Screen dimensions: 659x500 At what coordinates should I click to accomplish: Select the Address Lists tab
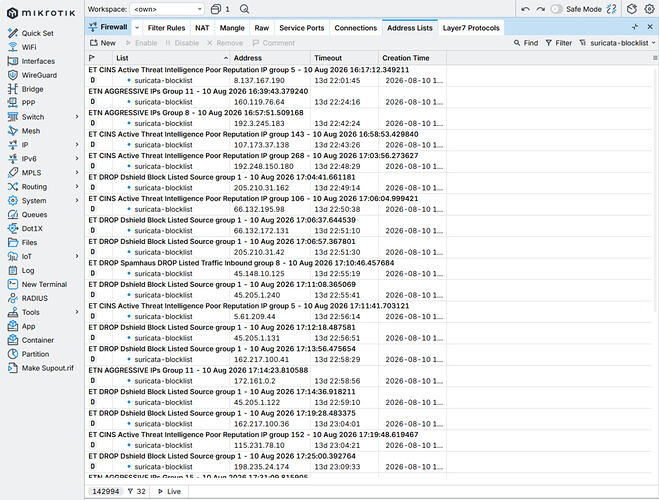pyautogui.click(x=410, y=28)
